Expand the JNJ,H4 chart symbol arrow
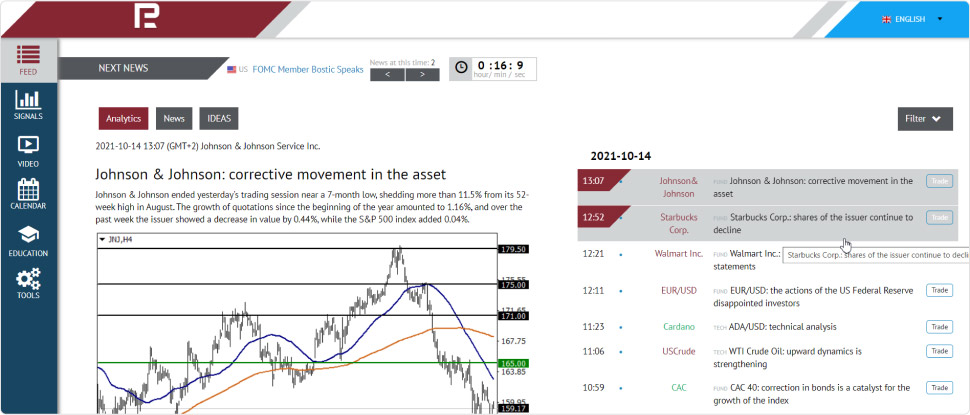 point(102,239)
